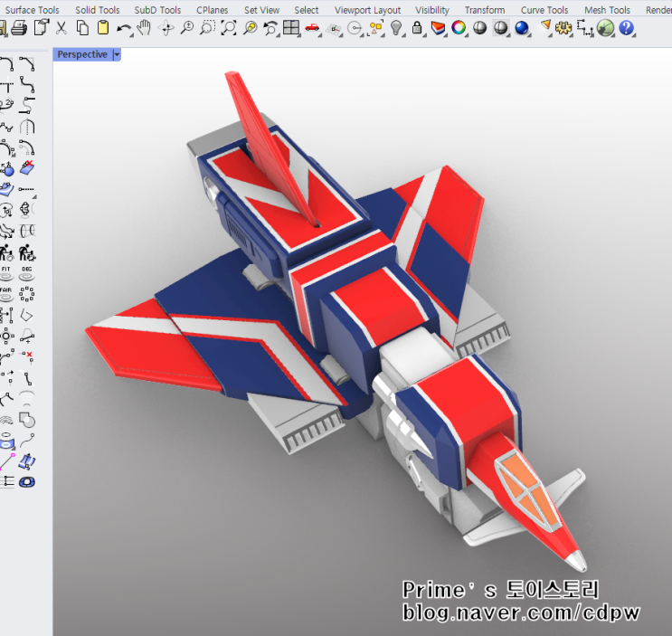672x636 pixels.
Task: Open the Curve Tools tab
Action: [544, 9]
